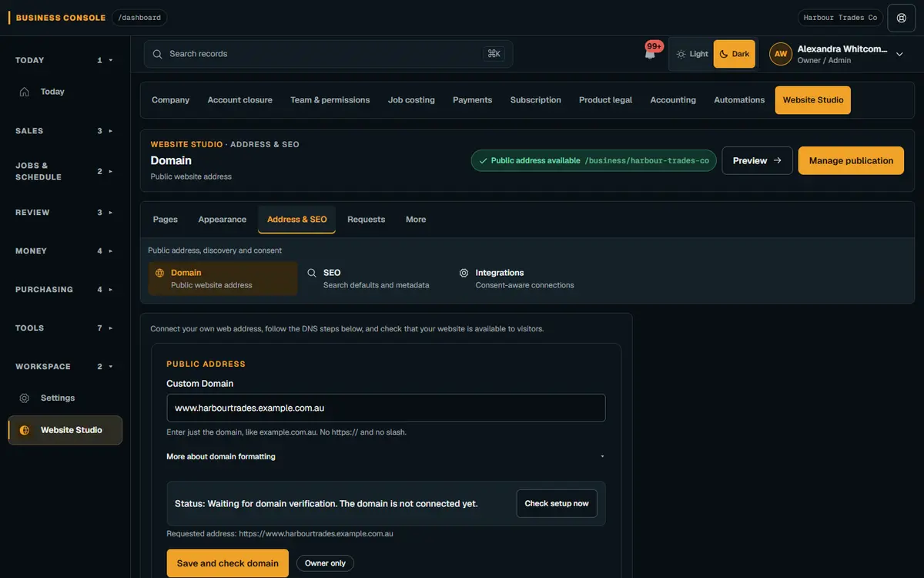Expand the Purchasing sidebar section
This screenshot has height=578, width=924.
tap(65, 290)
